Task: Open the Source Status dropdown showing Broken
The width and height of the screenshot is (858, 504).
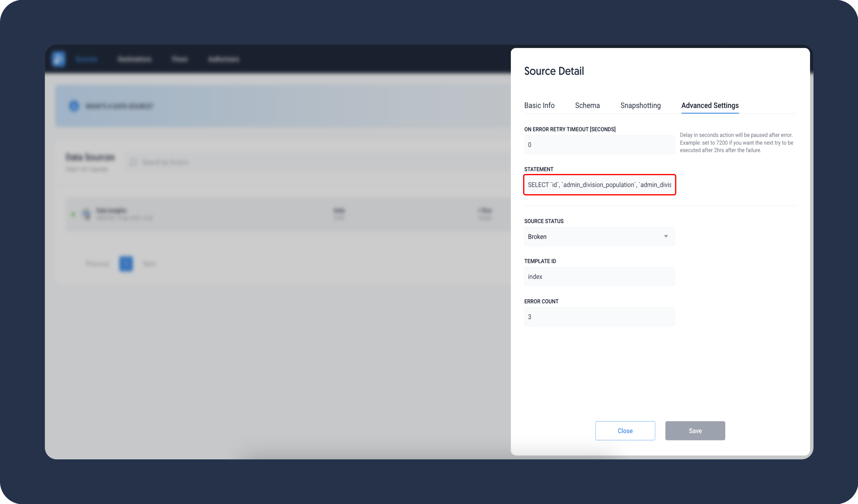Action: point(599,237)
